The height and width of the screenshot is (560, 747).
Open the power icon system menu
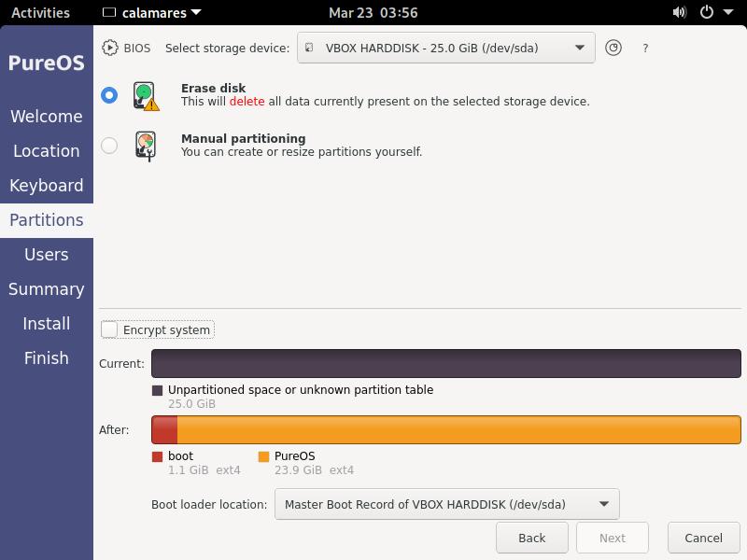click(x=707, y=13)
